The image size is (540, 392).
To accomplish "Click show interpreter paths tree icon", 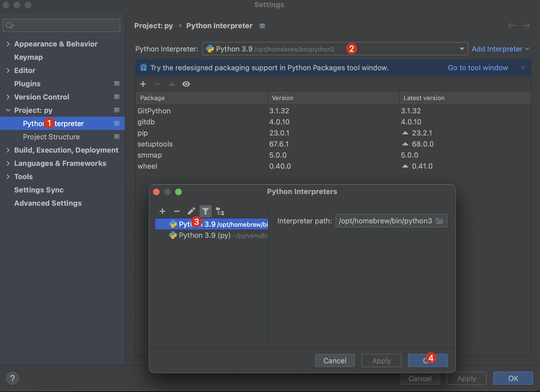I will coord(220,211).
